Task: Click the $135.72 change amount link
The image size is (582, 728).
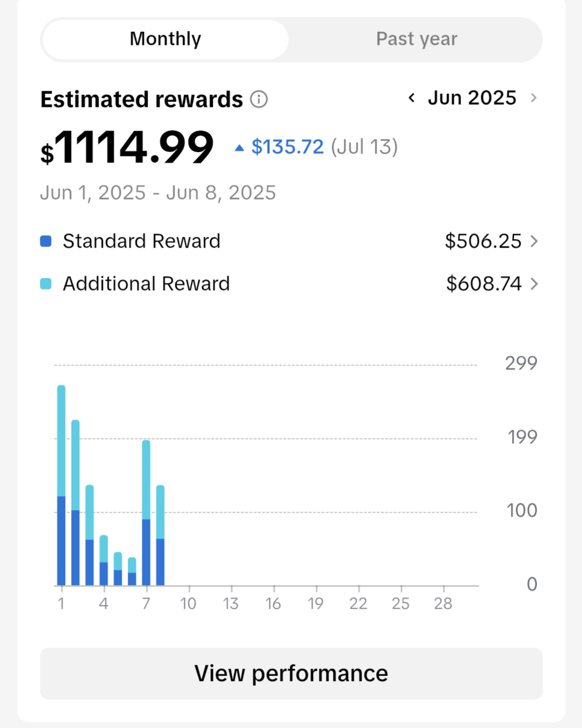Action: point(288,147)
